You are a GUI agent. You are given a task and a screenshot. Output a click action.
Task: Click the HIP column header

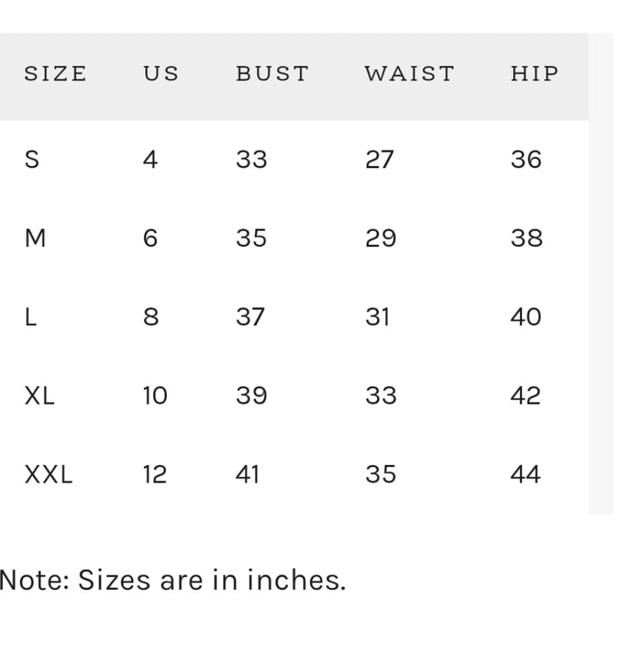coord(534,74)
